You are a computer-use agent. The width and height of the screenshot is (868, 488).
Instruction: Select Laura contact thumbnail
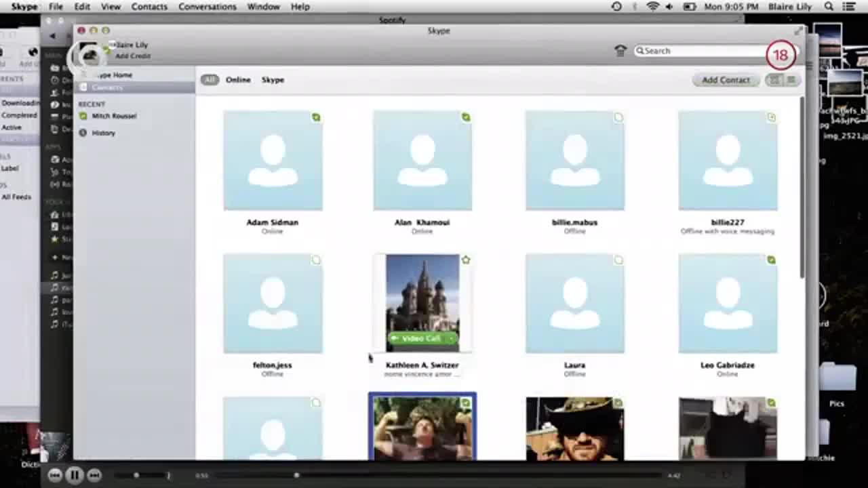pyautogui.click(x=575, y=304)
